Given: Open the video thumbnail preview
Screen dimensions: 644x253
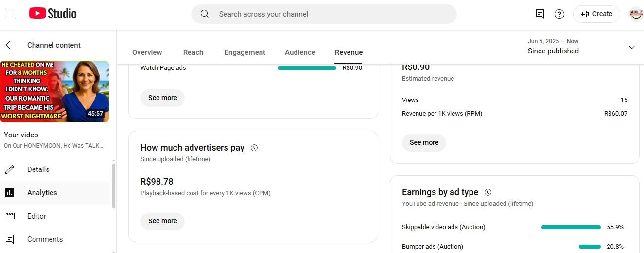Looking at the screenshot, I should coord(54,91).
